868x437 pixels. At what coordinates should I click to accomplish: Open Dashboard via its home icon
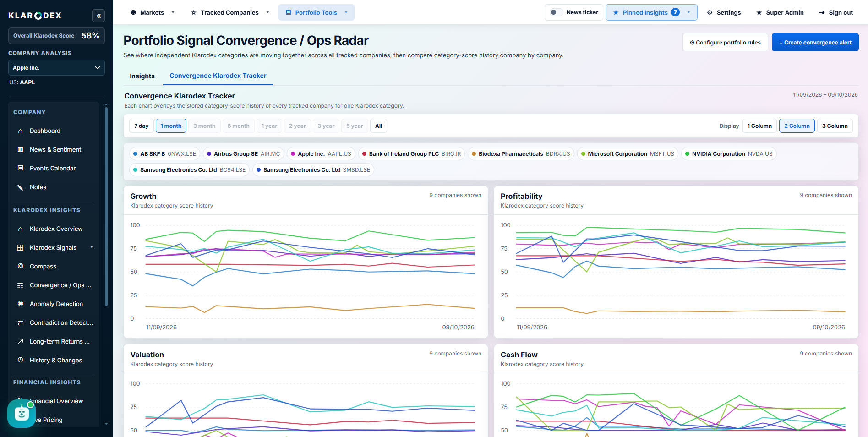click(20, 131)
